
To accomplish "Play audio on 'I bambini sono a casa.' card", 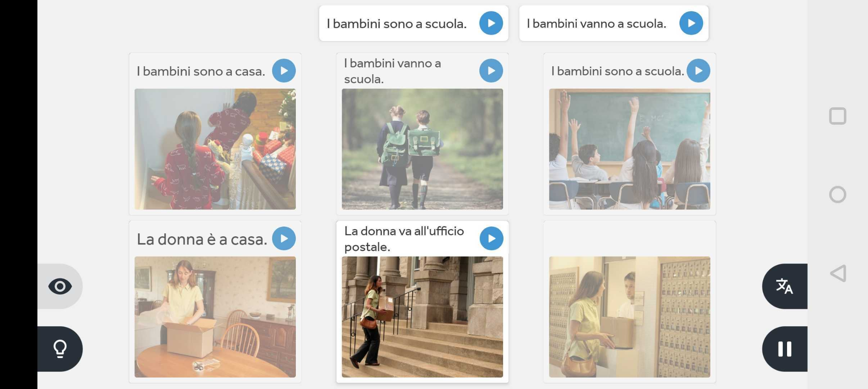I will [284, 71].
